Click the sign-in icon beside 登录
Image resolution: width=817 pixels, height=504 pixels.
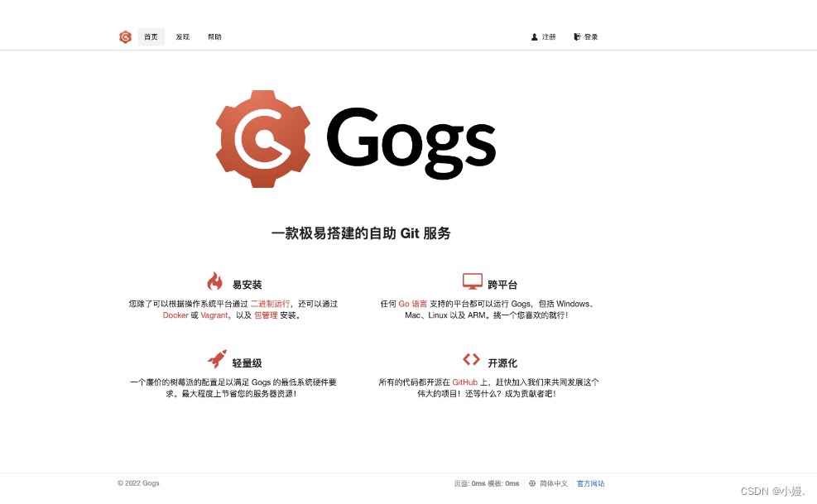[x=577, y=37]
